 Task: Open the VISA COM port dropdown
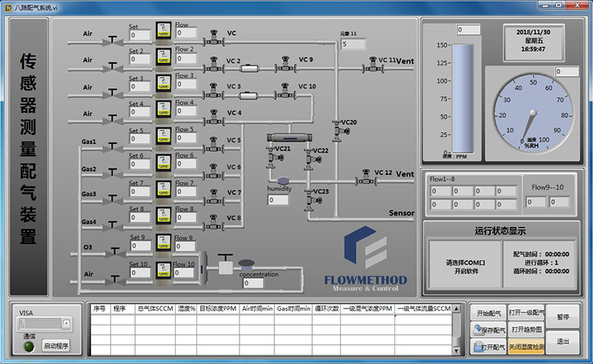click(x=66, y=324)
